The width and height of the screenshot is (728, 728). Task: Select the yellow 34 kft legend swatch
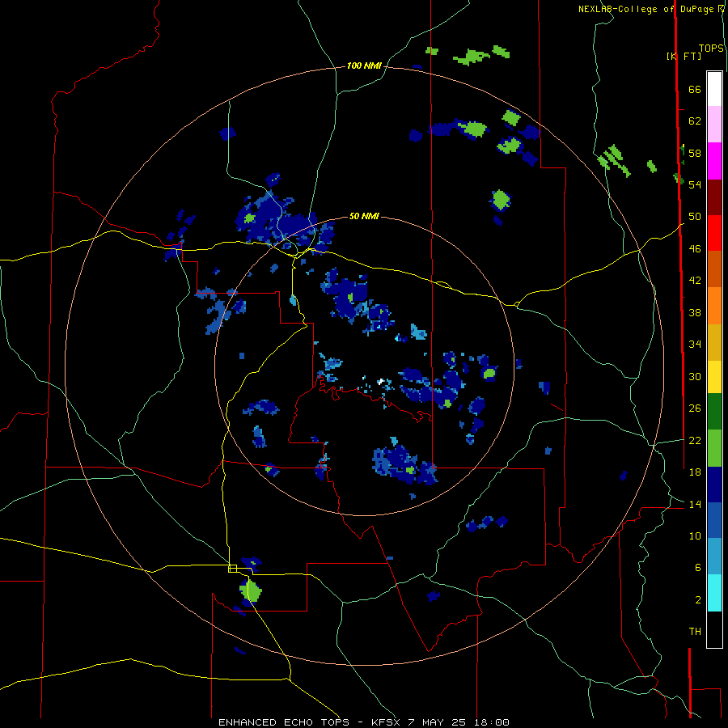(x=714, y=377)
